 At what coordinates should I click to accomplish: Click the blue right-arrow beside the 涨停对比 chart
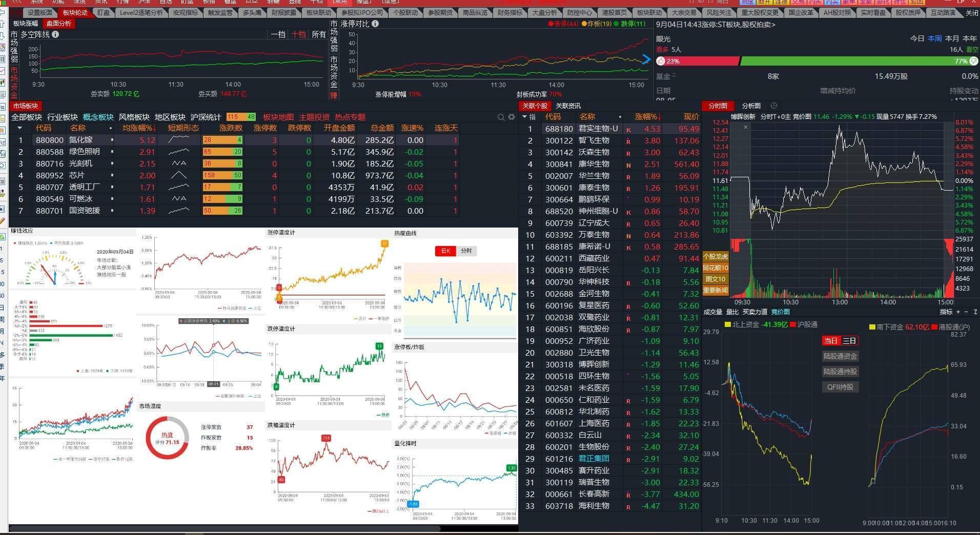click(x=646, y=59)
